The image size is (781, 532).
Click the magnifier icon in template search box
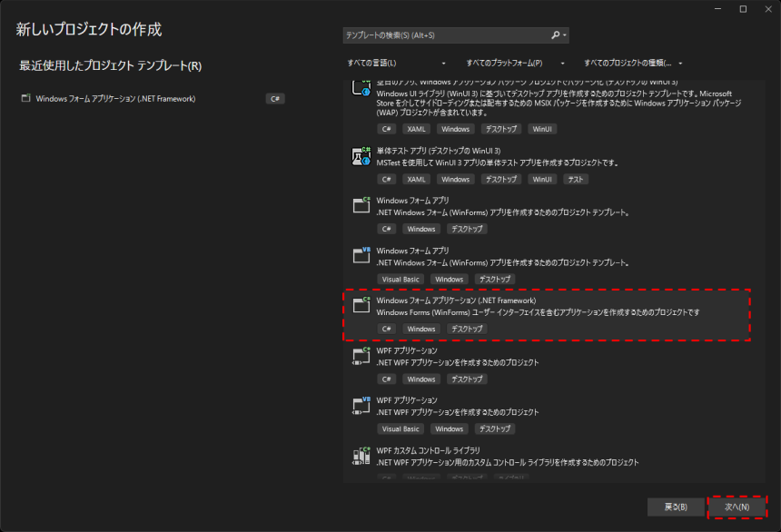(x=556, y=35)
